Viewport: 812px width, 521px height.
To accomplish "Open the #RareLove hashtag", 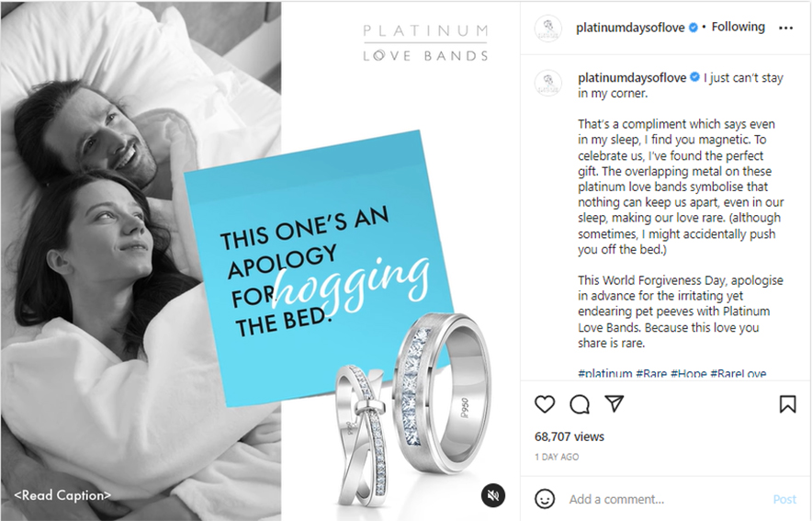I will pos(738,373).
